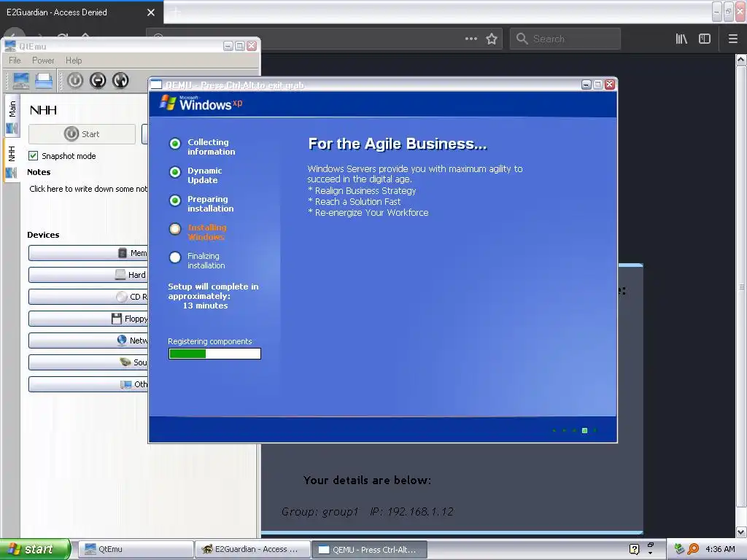The width and height of the screenshot is (747, 560).
Task: Click the open machine icon in QtEmu toolbar
Action: click(44, 80)
